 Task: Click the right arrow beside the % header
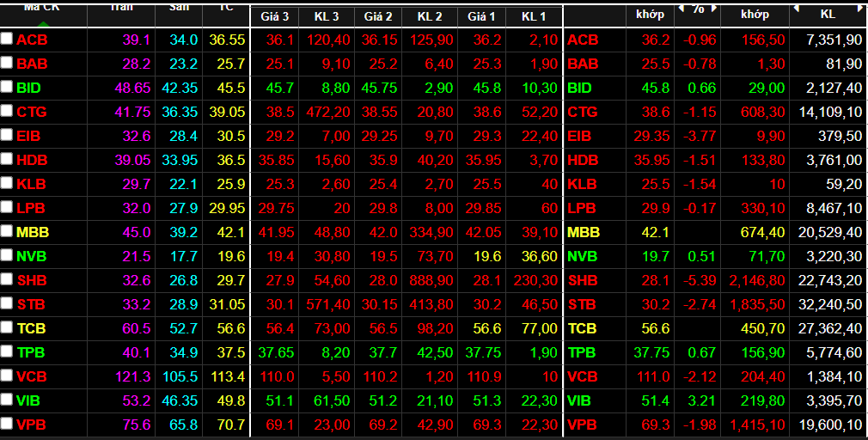pos(715,8)
